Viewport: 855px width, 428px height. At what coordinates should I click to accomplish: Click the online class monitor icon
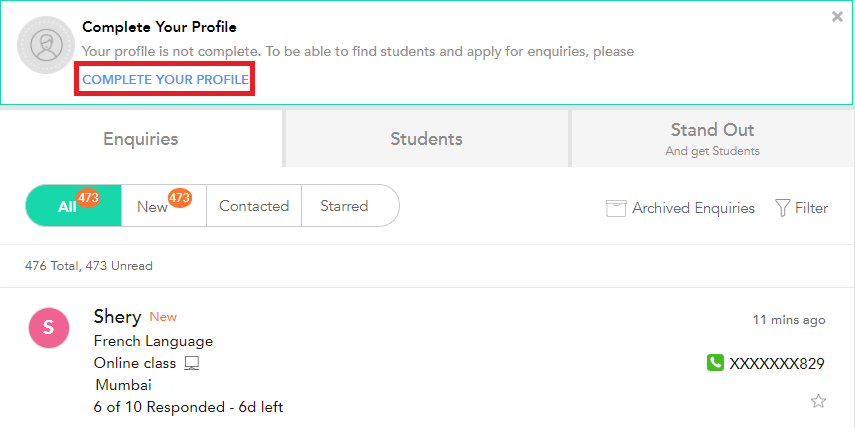(x=192, y=363)
